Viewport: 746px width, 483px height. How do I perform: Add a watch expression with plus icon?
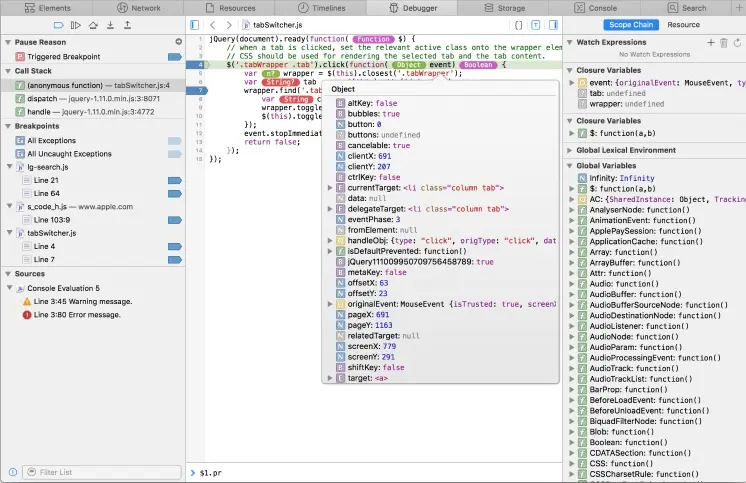(x=711, y=42)
